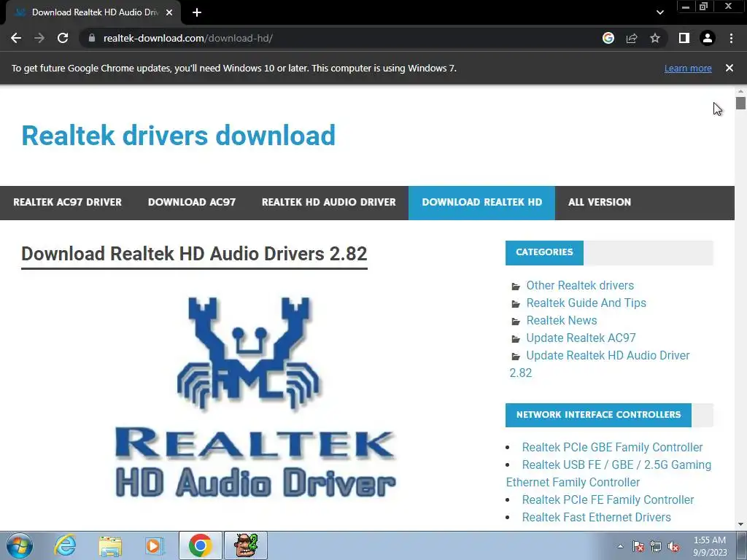Click the page scrollbar thumb
The image size is (747, 560).
[740, 103]
